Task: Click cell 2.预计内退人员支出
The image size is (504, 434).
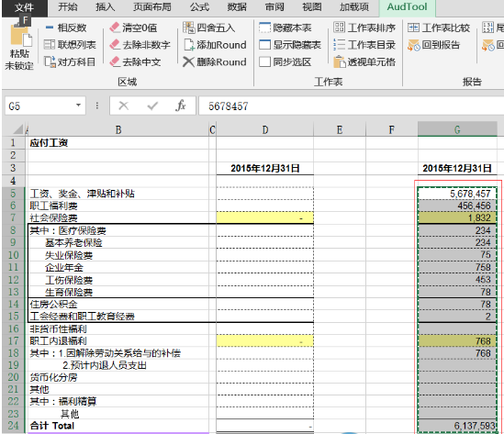Action: pos(118,365)
